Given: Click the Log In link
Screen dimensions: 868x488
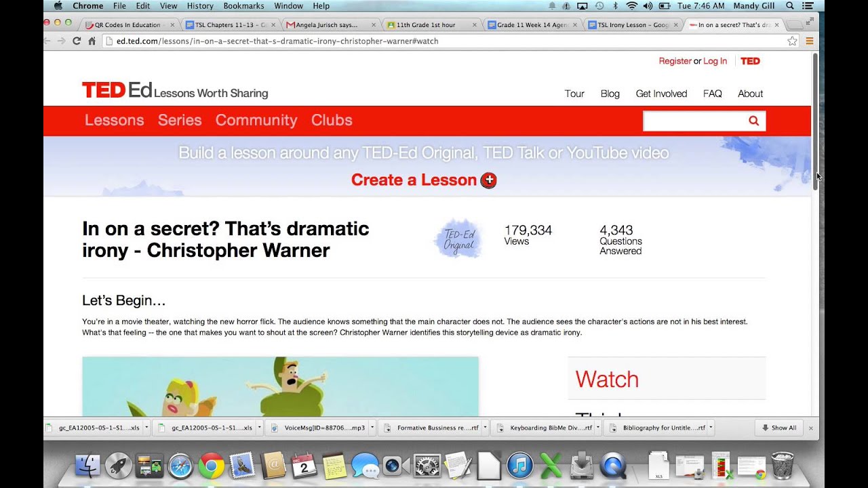Looking at the screenshot, I should (x=715, y=61).
